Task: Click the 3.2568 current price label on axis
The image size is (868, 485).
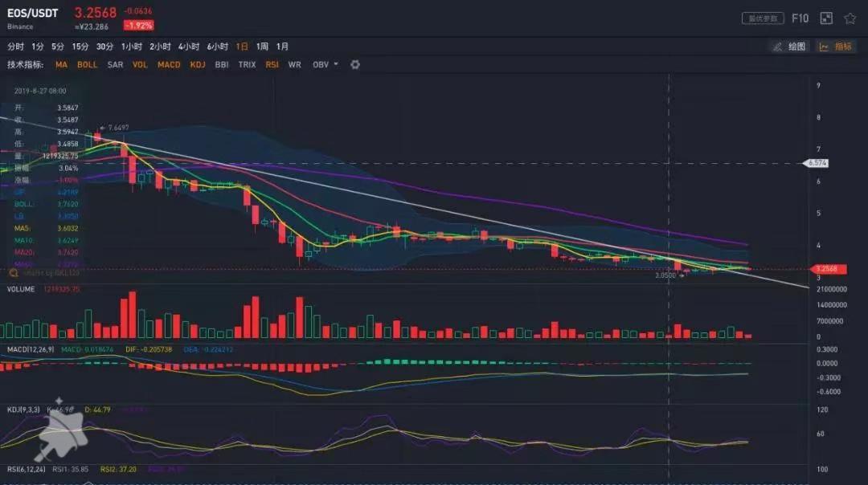Action: (827, 269)
